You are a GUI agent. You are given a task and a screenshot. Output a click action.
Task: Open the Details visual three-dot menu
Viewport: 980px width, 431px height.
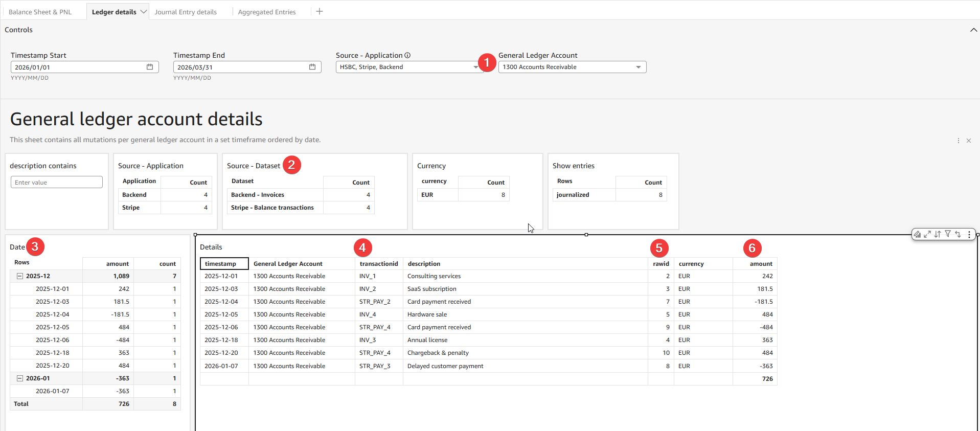coord(969,234)
